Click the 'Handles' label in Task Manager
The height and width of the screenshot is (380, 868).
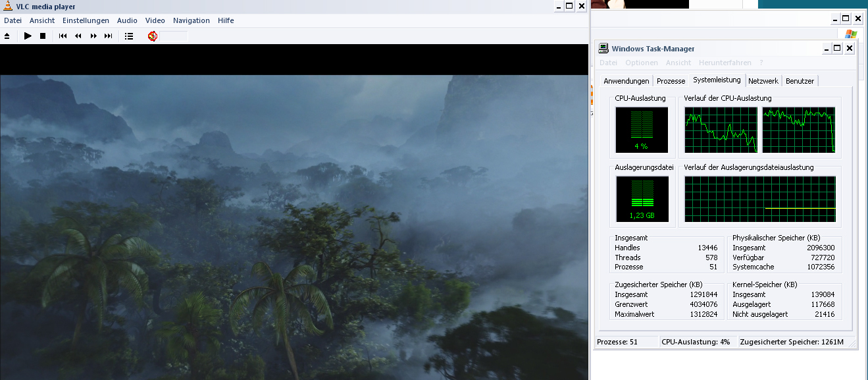click(x=627, y=248)
